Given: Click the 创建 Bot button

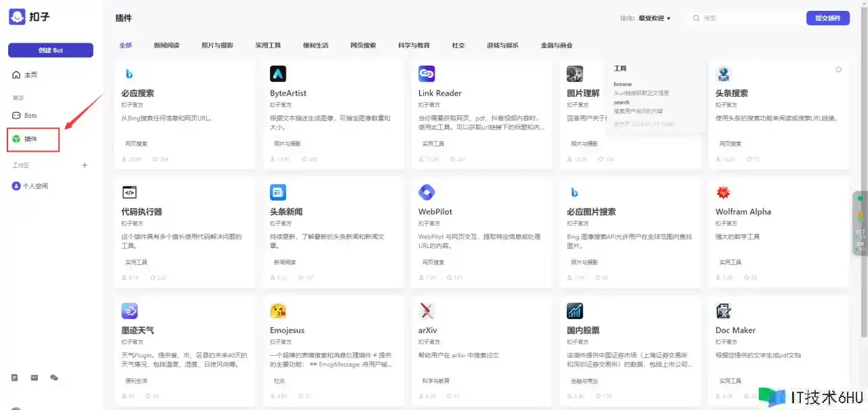Looking at the screenshot, I should 50,50.
